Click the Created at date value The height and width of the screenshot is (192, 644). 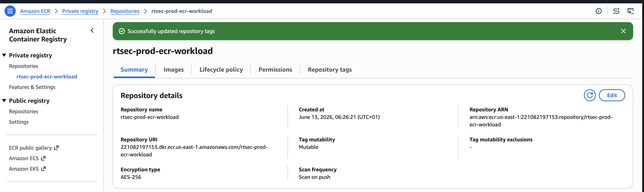point(339,117)
